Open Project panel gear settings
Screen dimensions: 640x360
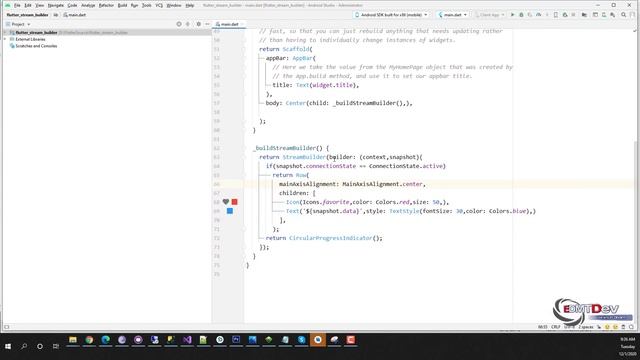(198, 24)
